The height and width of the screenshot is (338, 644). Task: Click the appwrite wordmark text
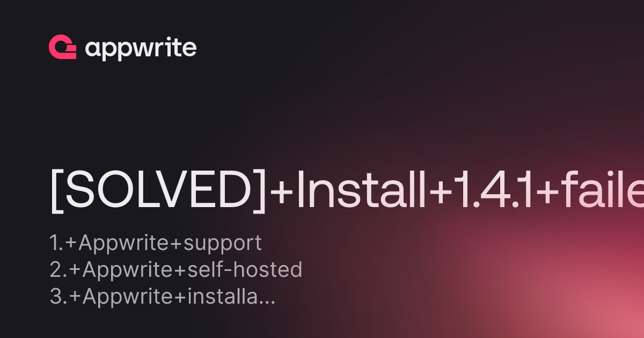tap(141, 49)
